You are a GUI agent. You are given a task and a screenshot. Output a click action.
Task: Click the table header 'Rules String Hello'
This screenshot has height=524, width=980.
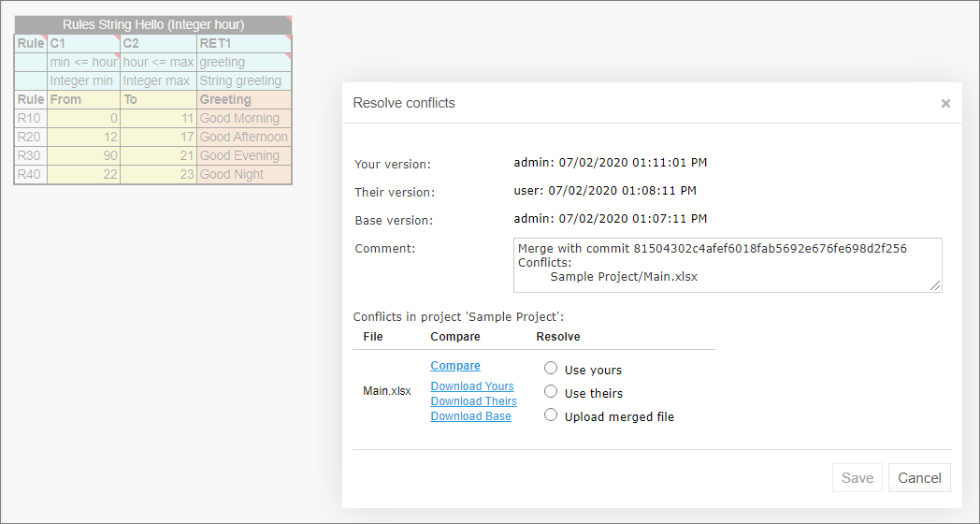pyautogui.click(x=153, y=25)
